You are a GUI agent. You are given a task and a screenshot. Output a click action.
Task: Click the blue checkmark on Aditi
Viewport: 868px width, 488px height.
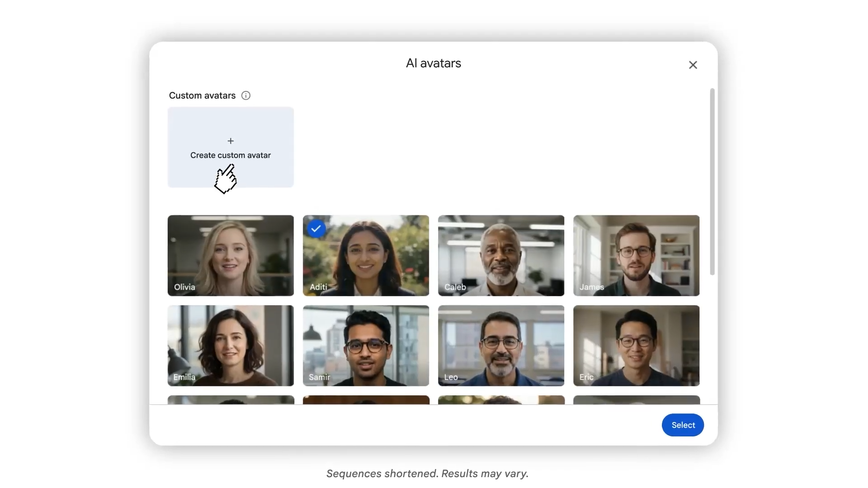316,229
